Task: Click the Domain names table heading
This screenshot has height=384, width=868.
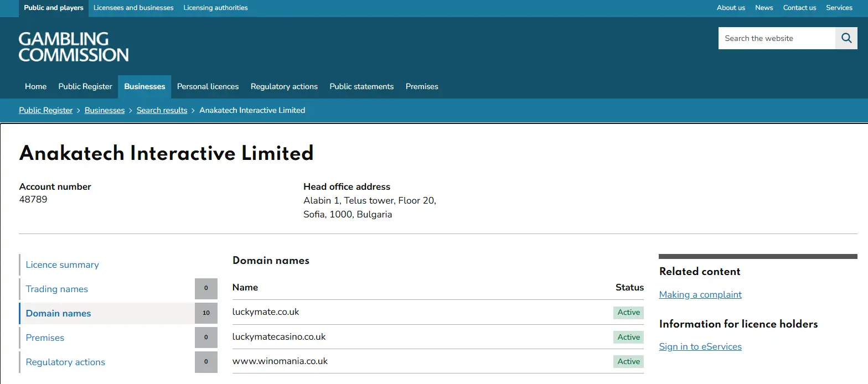Action: point(271,260)
